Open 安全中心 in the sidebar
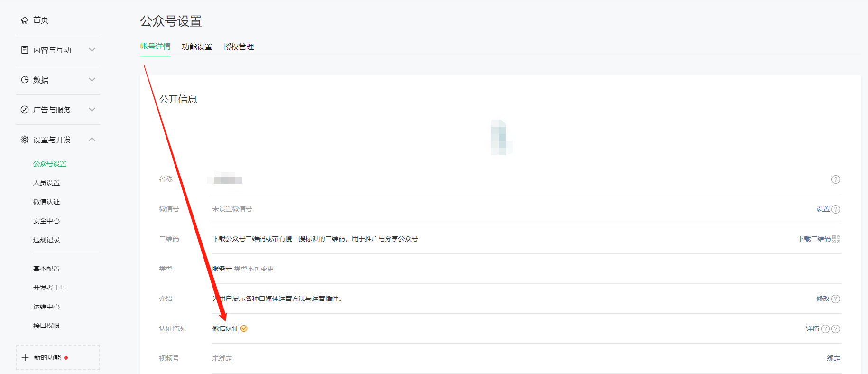 click(x=46, y=221)
